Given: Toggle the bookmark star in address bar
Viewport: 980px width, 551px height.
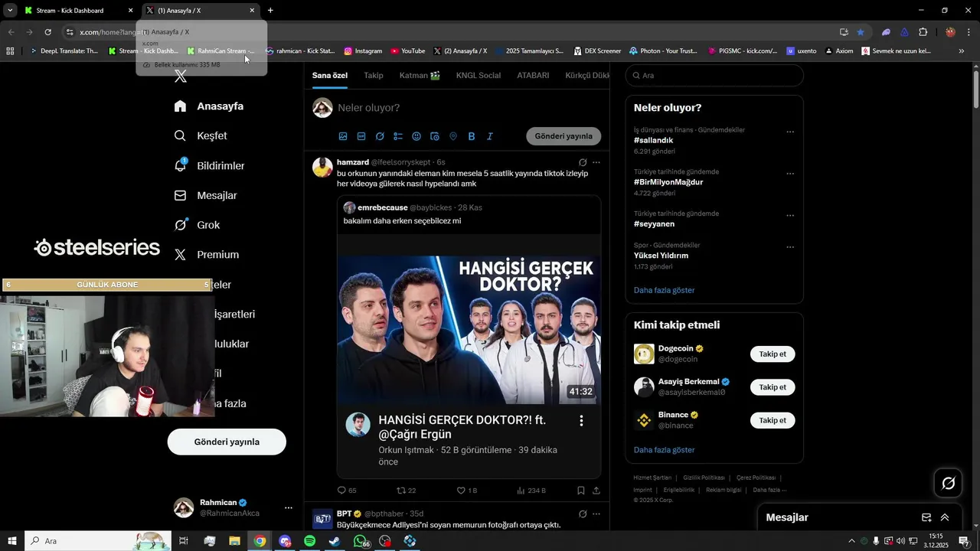Looking at the screenshot, I should (x=861, y=32).
